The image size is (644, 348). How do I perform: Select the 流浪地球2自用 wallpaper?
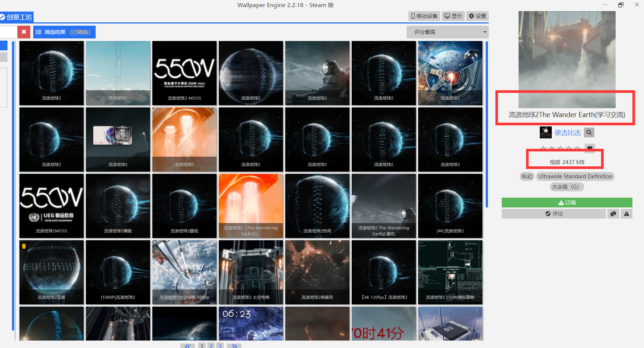click(x=317, y=206)
